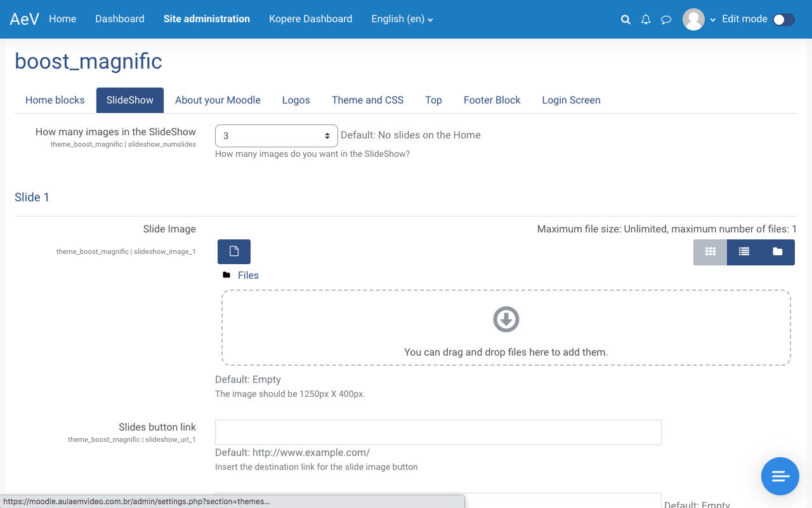Click the blue floating menu button
This screenshot has width=812, height=508.
pyautogui.click(x=780, y=476)
